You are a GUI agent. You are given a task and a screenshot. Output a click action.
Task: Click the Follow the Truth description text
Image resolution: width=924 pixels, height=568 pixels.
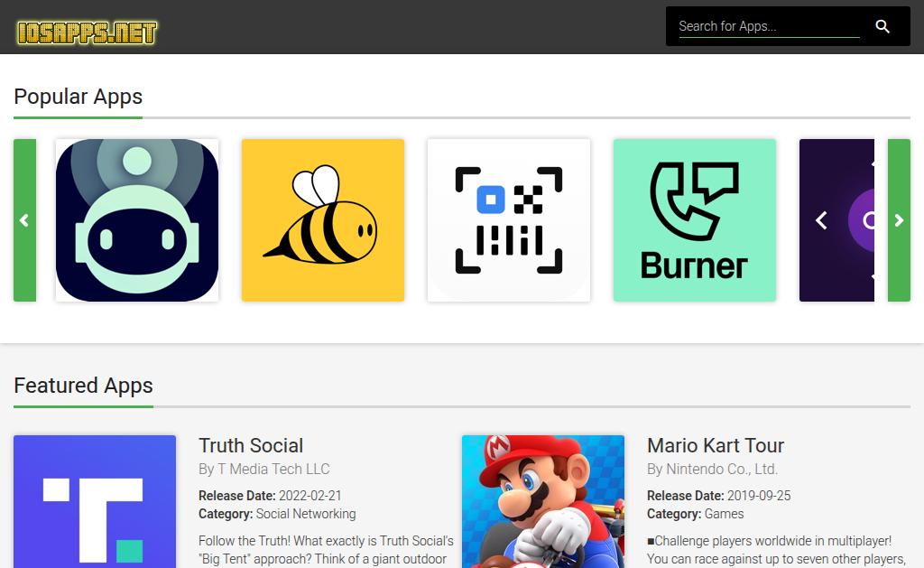(326, 550)
